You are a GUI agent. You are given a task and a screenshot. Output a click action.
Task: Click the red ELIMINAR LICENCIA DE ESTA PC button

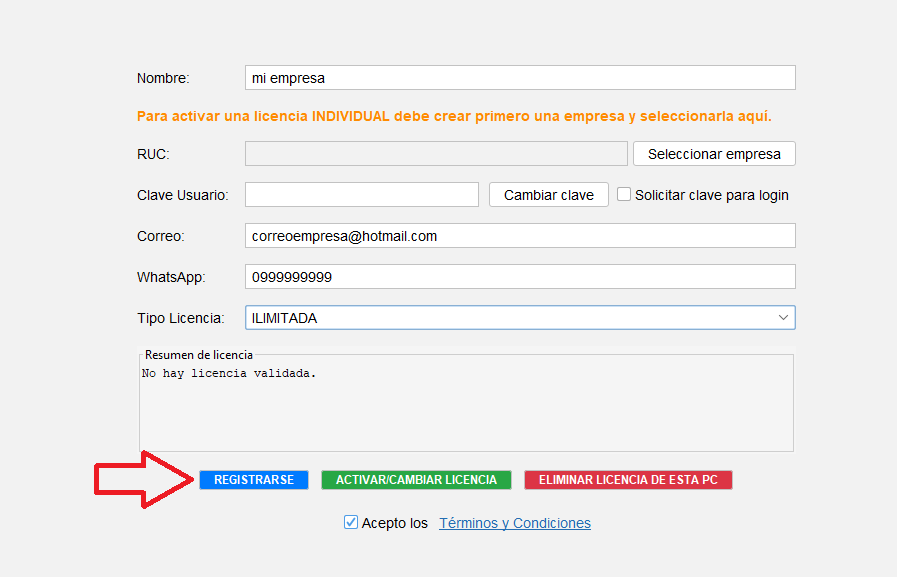click(x=628, y=480)
